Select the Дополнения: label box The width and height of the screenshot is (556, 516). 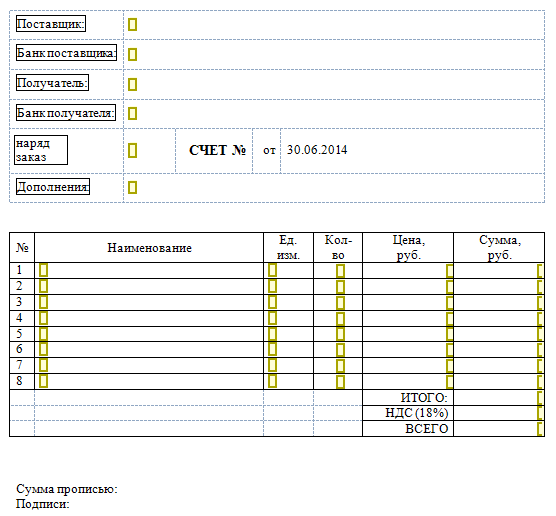coord(53,187)
